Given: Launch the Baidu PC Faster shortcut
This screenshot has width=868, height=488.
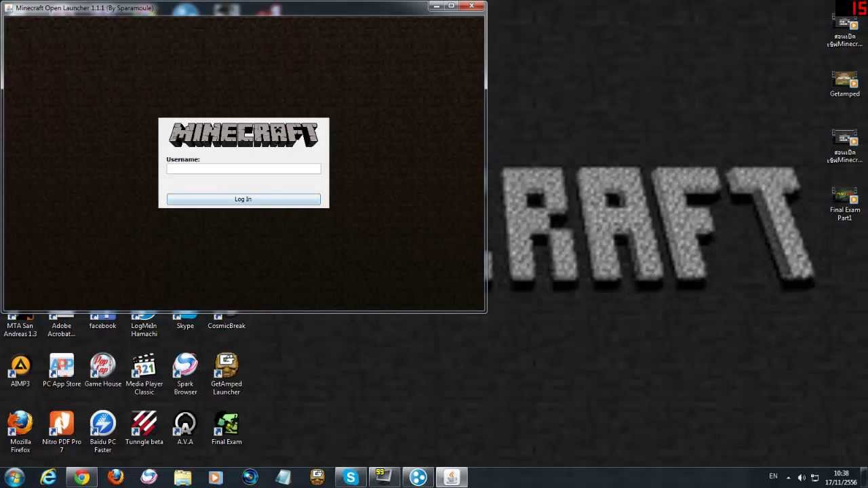Looking at the screenshot, I should (103, 432).
